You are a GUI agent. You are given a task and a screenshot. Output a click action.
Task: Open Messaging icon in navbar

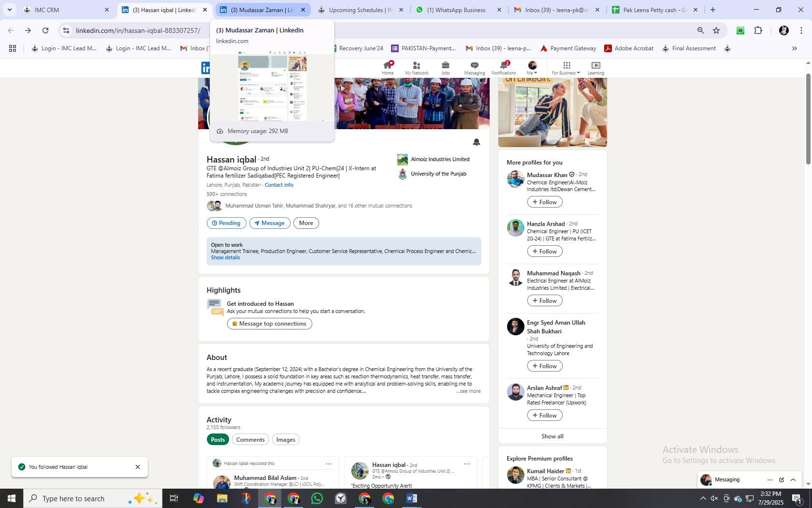point(474,68)
